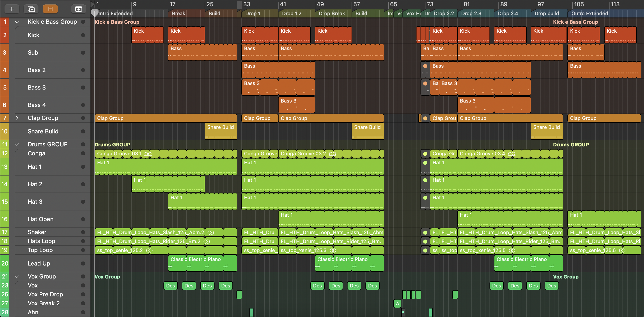This screenshot has width=644, height=317.
Task: Collapse the Drums GROUP track stack
Action: (x=17, y=144)
